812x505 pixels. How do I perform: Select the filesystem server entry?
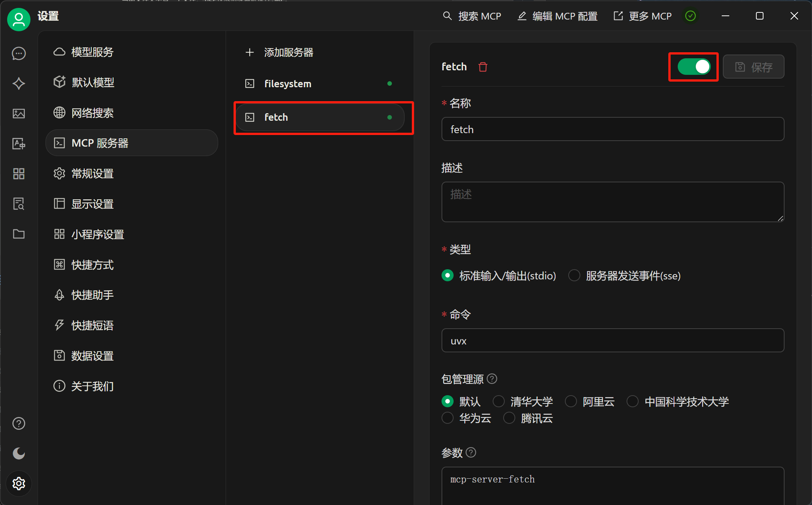320,83
